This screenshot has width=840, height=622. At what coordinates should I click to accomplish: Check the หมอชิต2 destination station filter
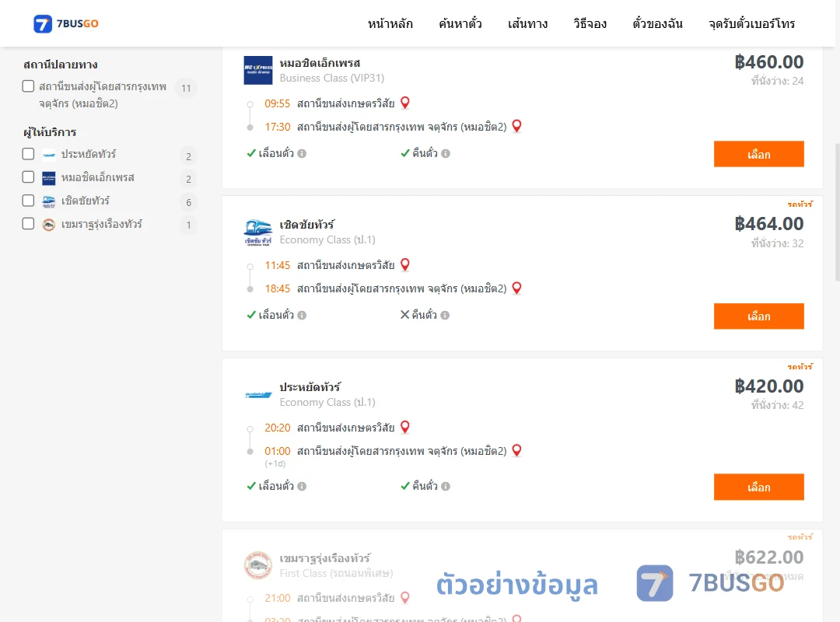(x=28, y=86)
